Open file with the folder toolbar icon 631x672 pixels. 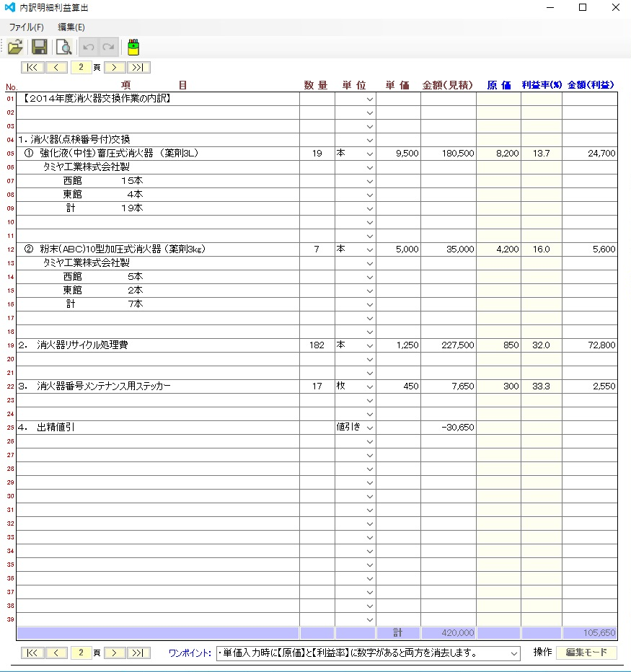coord(15,47)
